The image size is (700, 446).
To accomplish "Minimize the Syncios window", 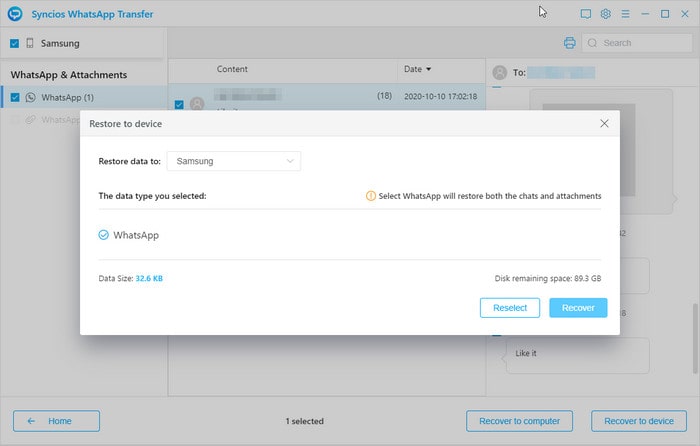I will coord(645,14).
